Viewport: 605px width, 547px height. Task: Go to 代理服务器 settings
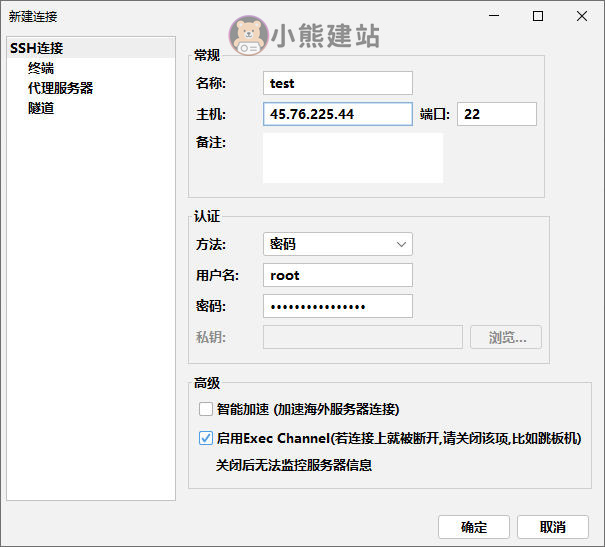[60, 88]
